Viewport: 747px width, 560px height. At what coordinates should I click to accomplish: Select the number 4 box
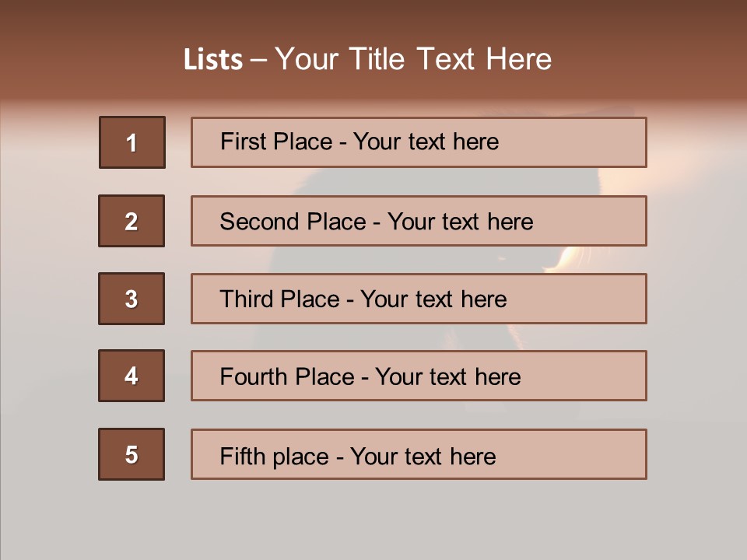point(132,376)
